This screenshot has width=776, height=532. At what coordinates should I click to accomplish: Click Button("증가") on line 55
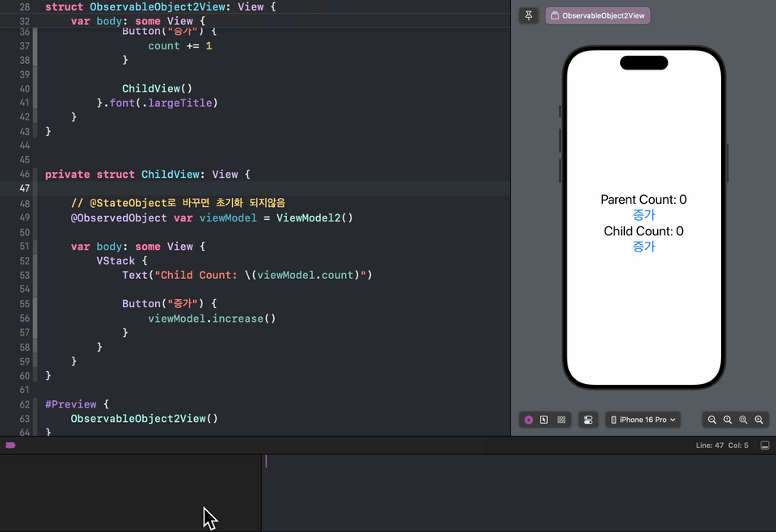169,304
